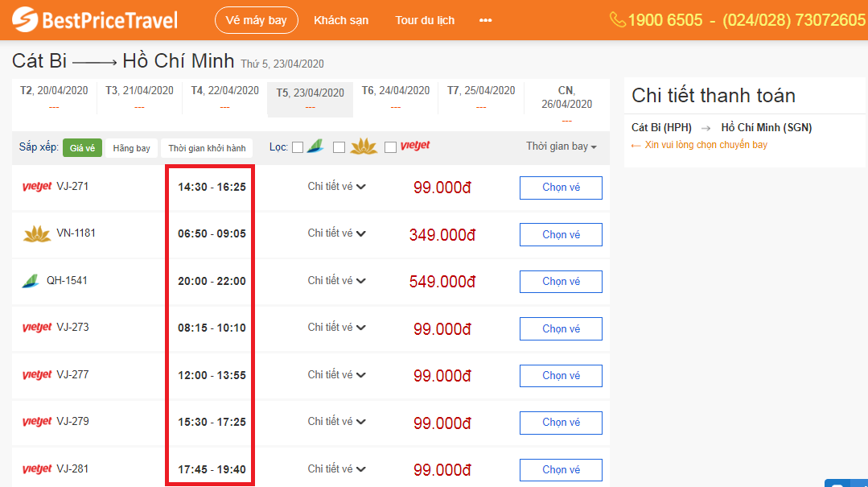Sort flights by Thời gian khởi hành
The width and height of the screenshot is (868, 487).
click(x=207, y=148)
